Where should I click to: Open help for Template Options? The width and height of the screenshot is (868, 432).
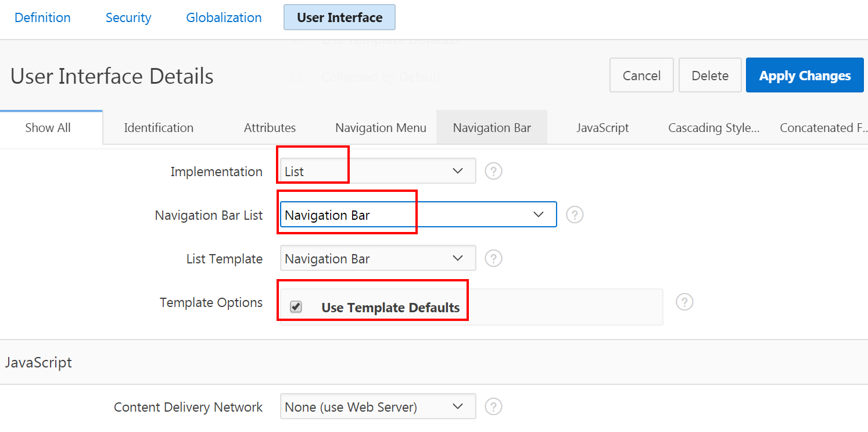pyautogui.click(x=684, y=302)
